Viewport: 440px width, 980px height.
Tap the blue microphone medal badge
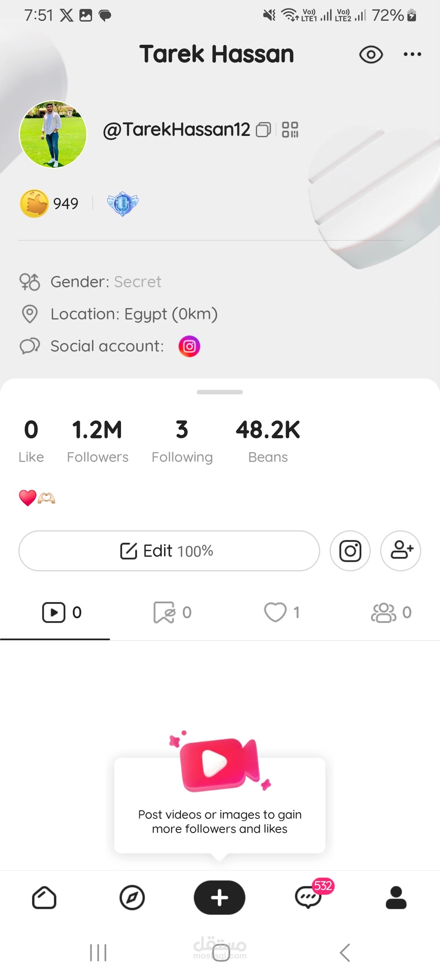point(123,203)
